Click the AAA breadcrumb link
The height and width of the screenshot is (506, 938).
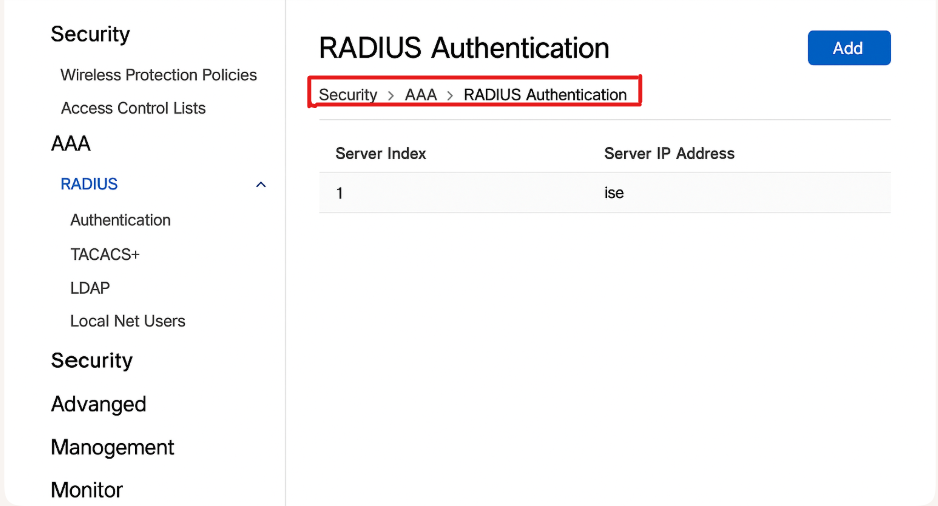click(x=421, y=95)
